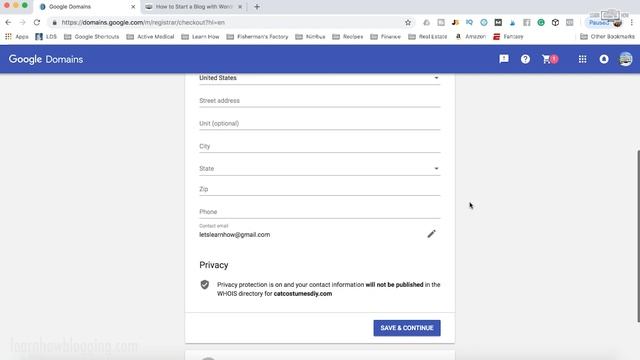The width and height of the screenshot is (640, 360).
Task: Bookmark this page with the star icon
Action: tap(408, 22)
